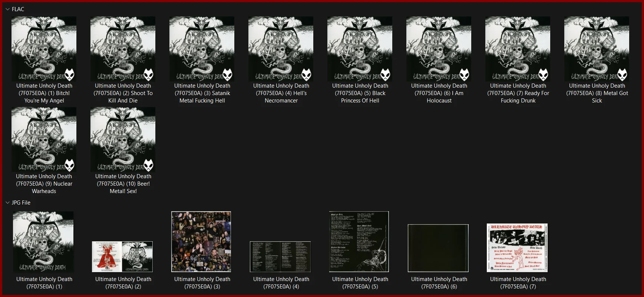Open JPG thumbnail (4) lyrics pages
This screenshot has height=297, width=644.
[x=280, y=257]
